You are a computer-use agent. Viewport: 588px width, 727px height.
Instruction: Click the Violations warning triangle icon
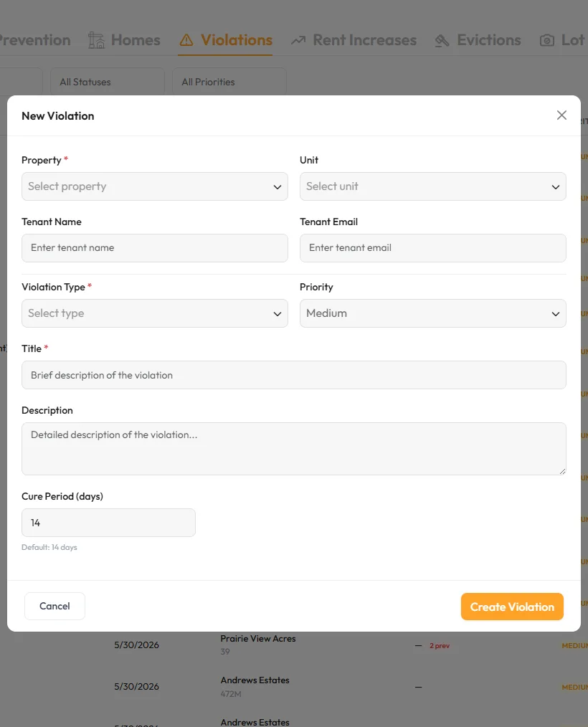click(x=186, y=40)
